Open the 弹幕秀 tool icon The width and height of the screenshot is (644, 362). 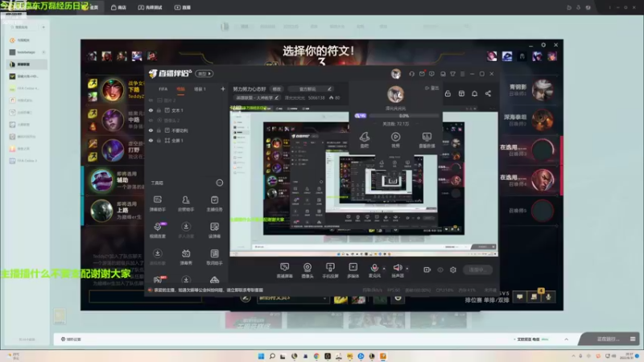(186, 257)
